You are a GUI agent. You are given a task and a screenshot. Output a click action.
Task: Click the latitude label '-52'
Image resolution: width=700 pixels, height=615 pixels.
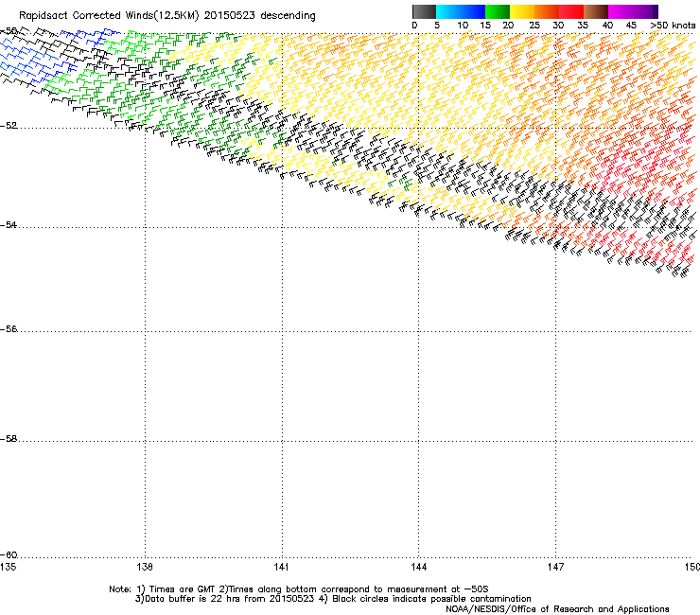(x=9, y=126)
